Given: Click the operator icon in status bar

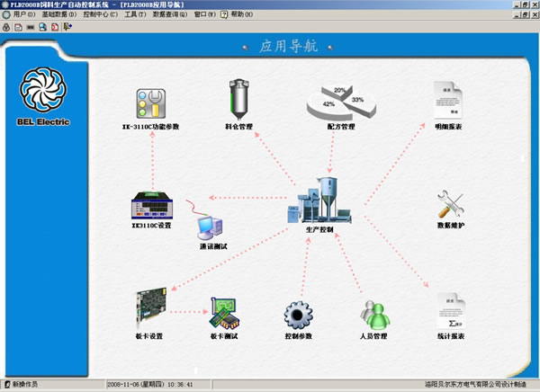Looking at the screenshot, I should click(x=7, y=384).
